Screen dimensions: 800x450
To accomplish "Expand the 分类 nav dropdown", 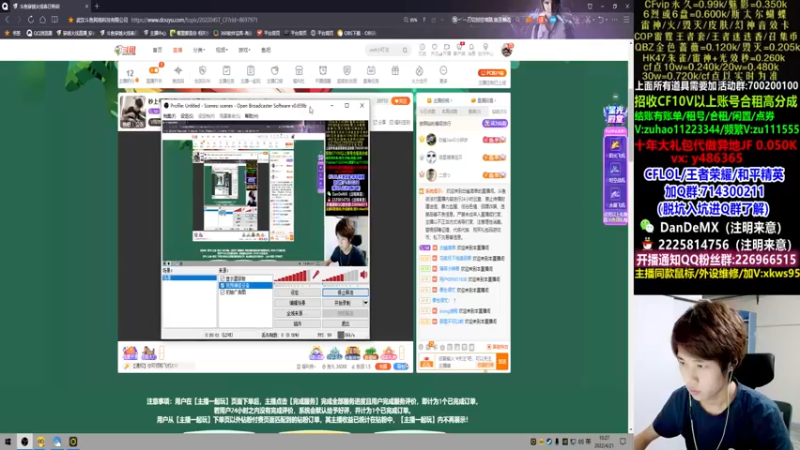I will 199,50.
